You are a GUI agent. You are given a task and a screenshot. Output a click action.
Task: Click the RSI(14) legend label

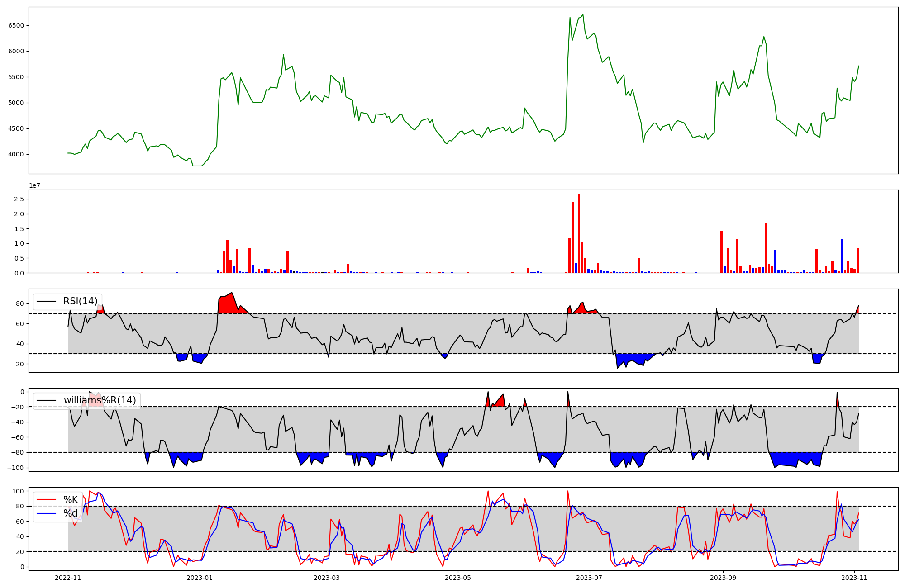click(x=80, y=301)
